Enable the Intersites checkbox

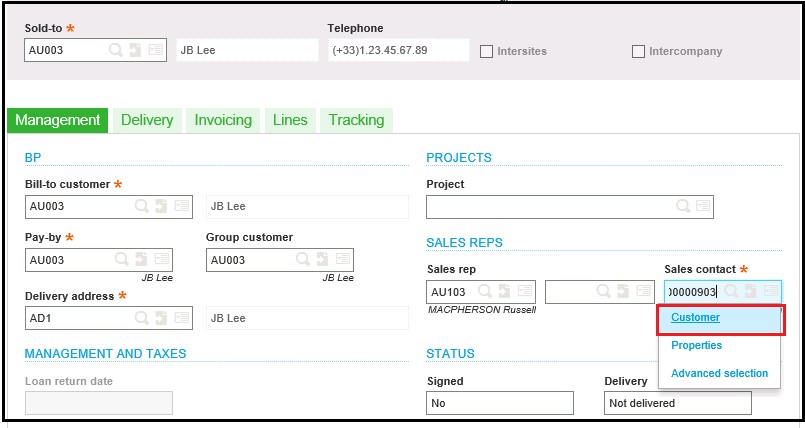click(486, 51)
